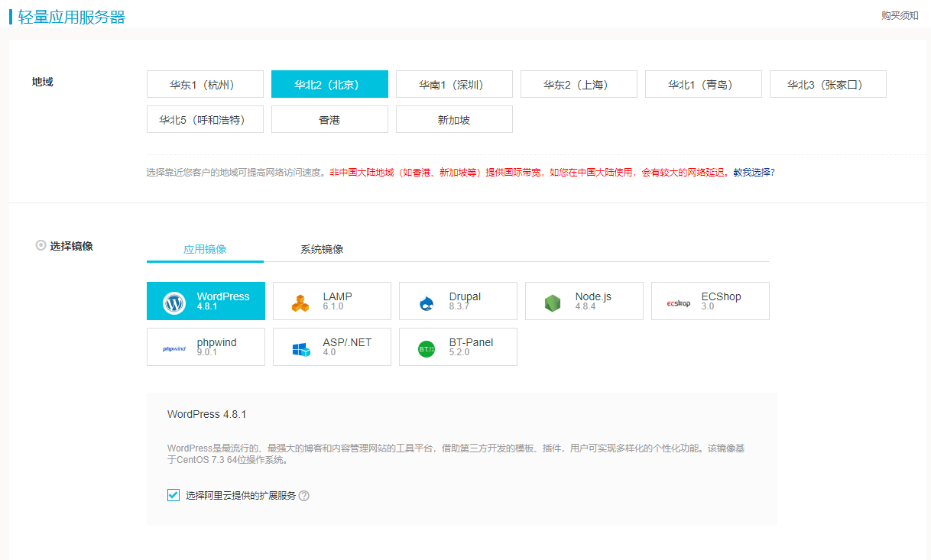931x560 pixels.
Task: Uncheck 选择阿里云提供的扩展服务 checkbox
Action: (174, 495)
